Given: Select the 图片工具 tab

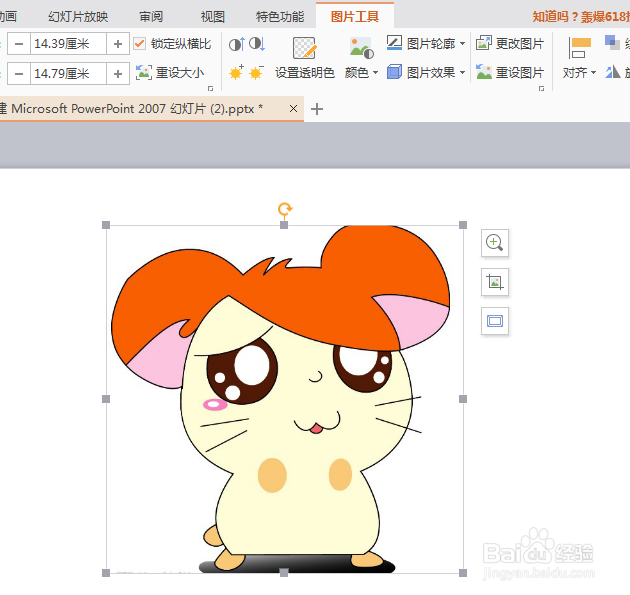Looking at the screenshot, I should coord(355,17).
